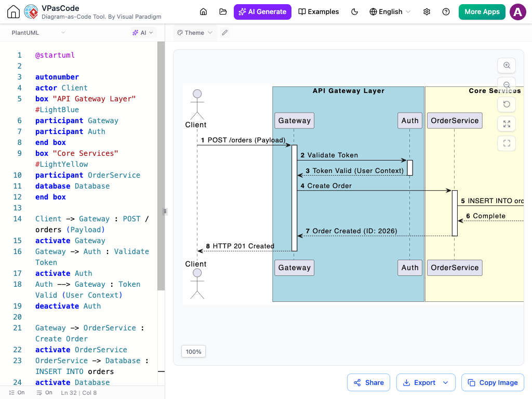Click line 4 'actor Client' code

[61, 88]
